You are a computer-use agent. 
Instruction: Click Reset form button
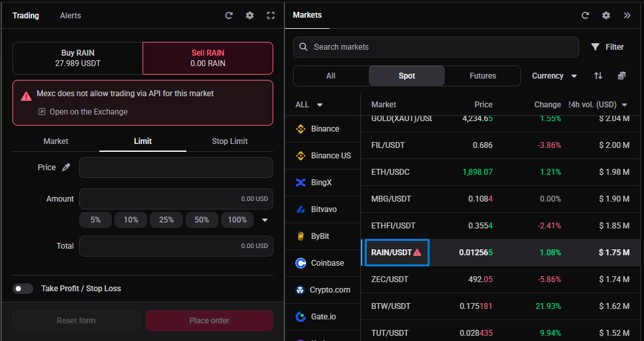pyautogui.click(x=76, y=321)
